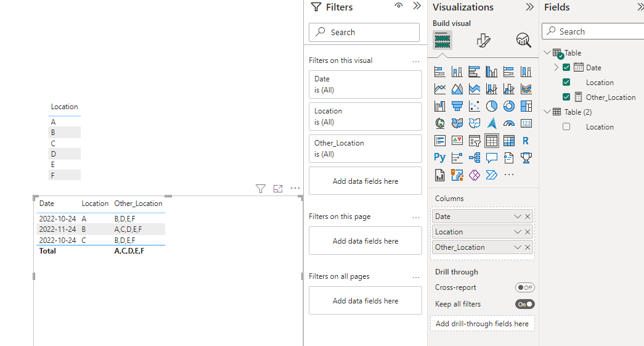Collapse the Fields pane
This screenshot has height=346, width=644.
pos(640,7)
